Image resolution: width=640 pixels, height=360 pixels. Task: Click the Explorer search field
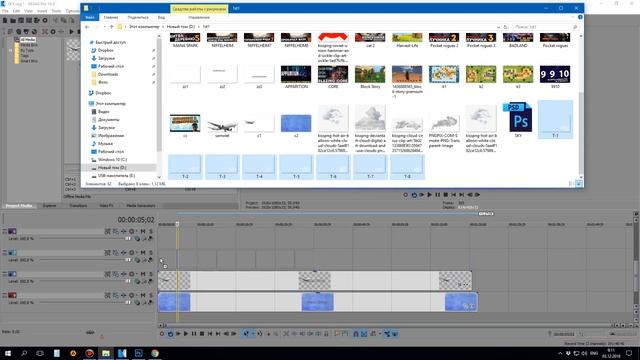click(545, 27)
